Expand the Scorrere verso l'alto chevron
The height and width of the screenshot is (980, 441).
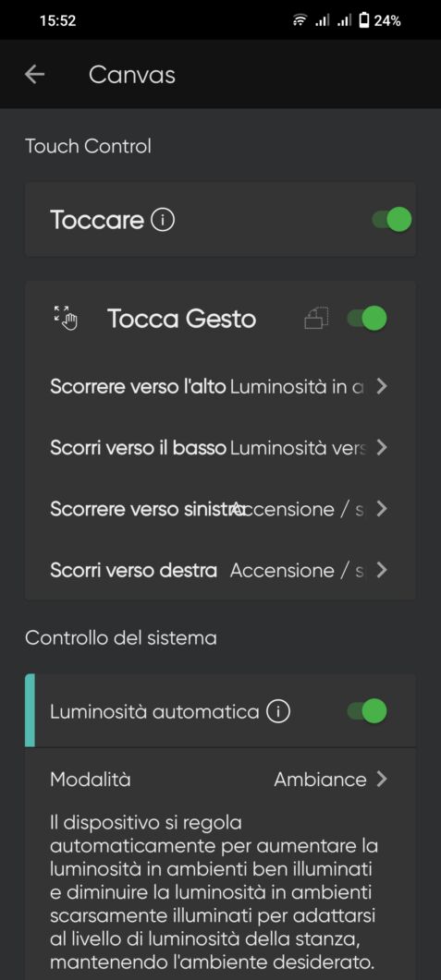click(x=382, y=387)
